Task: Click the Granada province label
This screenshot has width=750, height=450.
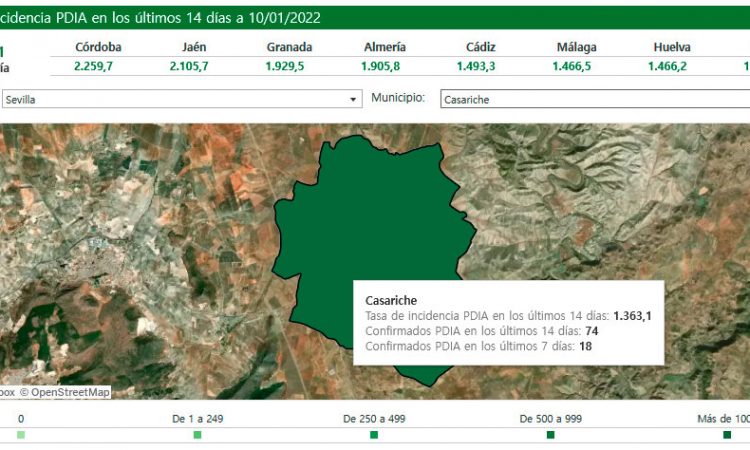Action: click(289, 47)
